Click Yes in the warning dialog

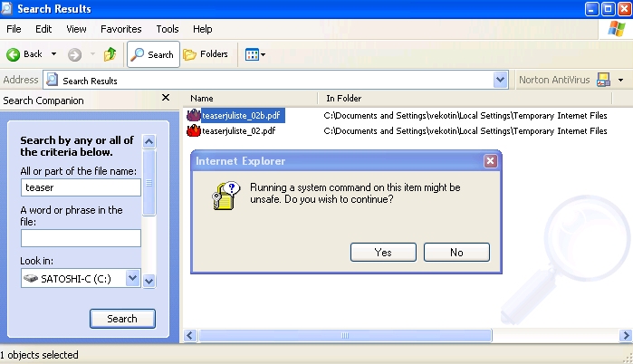coord(383,252)
